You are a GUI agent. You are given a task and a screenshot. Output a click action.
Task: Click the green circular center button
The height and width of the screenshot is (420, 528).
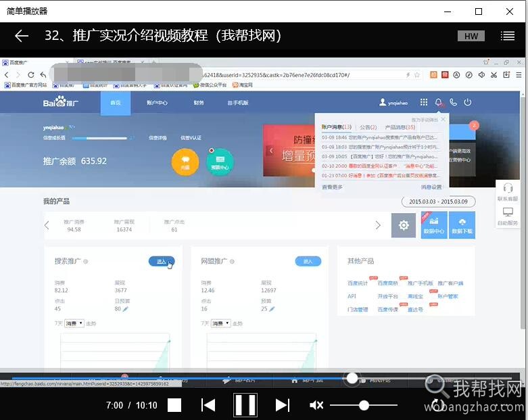point(220,162)
